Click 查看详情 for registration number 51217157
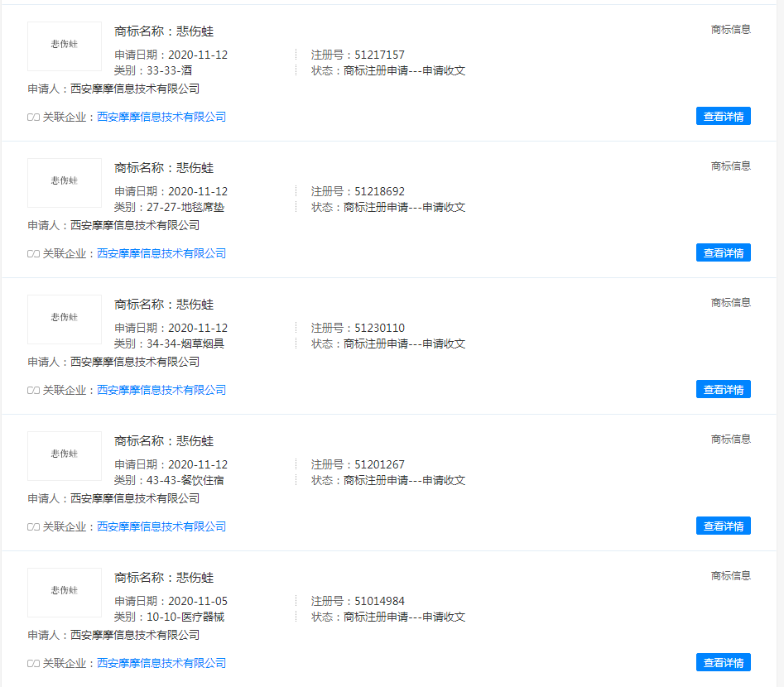Viewport: 784px width, 687px height. point(723,116)
